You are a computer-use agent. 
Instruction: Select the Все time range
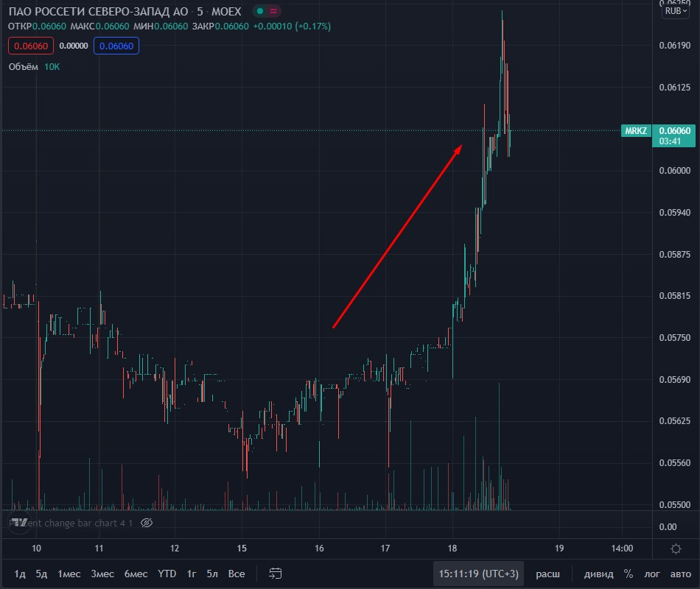point(237,574)
